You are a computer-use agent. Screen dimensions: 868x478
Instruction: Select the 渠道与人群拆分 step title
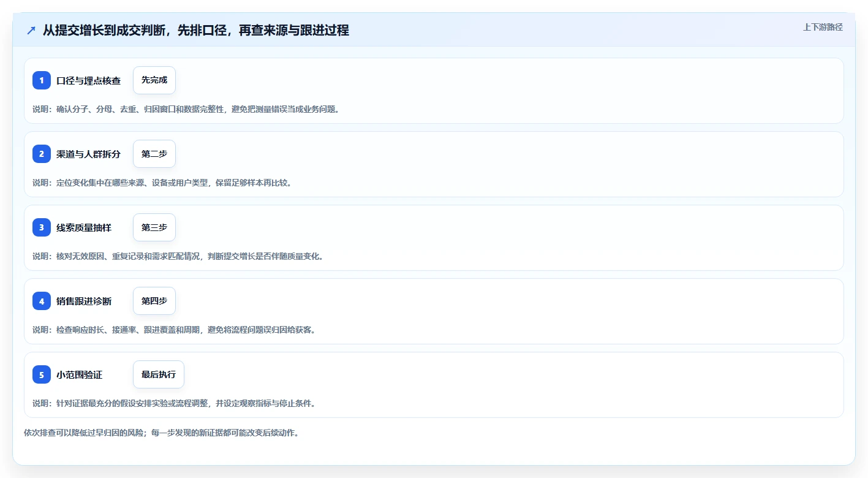[89, 154]
